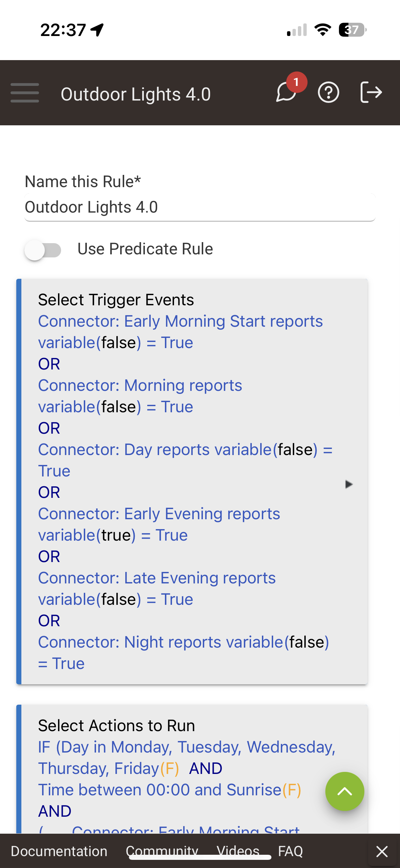
Task: Tap the Wi-Fi status icon
Action: 323,30
